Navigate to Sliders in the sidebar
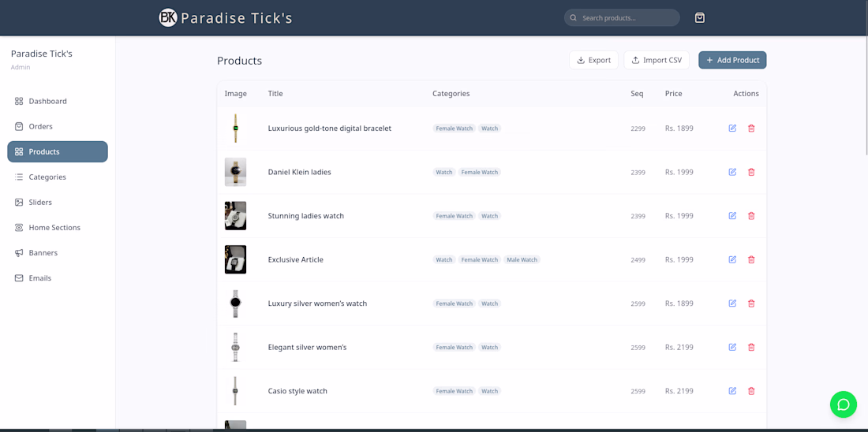 pos(58,203)
